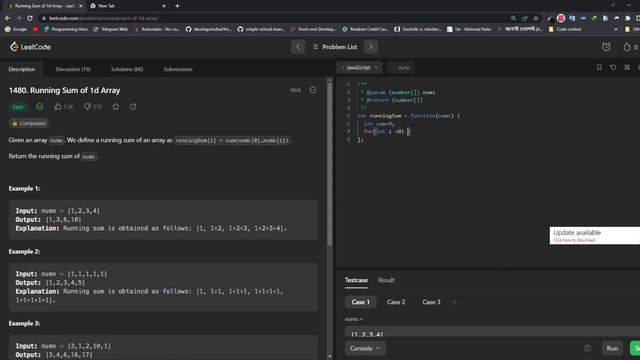640x360 pixels.
Task: Click the feedback smiley icon beside Hint
Action: click(313, 90)
